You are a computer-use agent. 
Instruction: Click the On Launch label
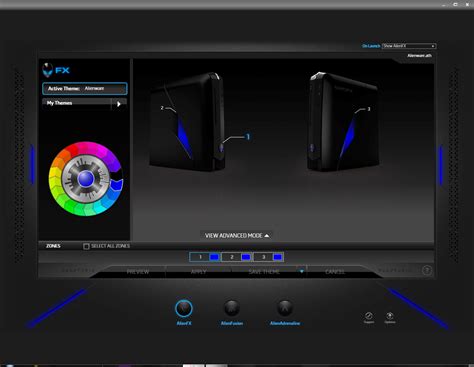coord(371,46)
